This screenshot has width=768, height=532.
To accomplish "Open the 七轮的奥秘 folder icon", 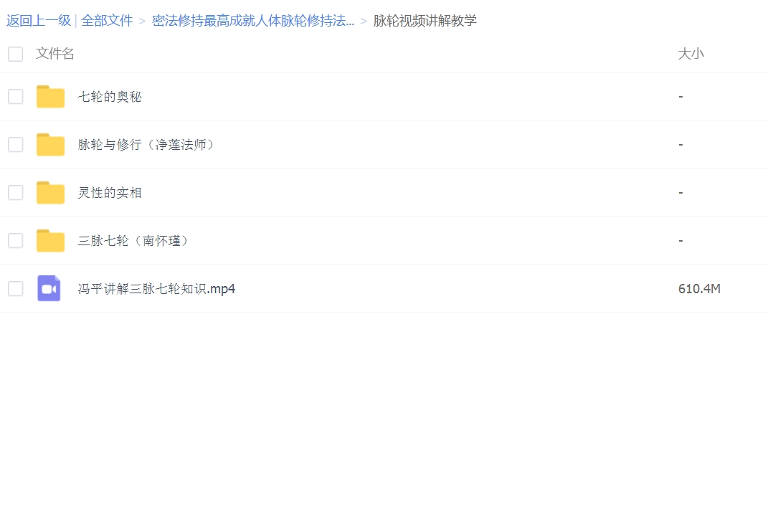I will (x=50, y=97).
